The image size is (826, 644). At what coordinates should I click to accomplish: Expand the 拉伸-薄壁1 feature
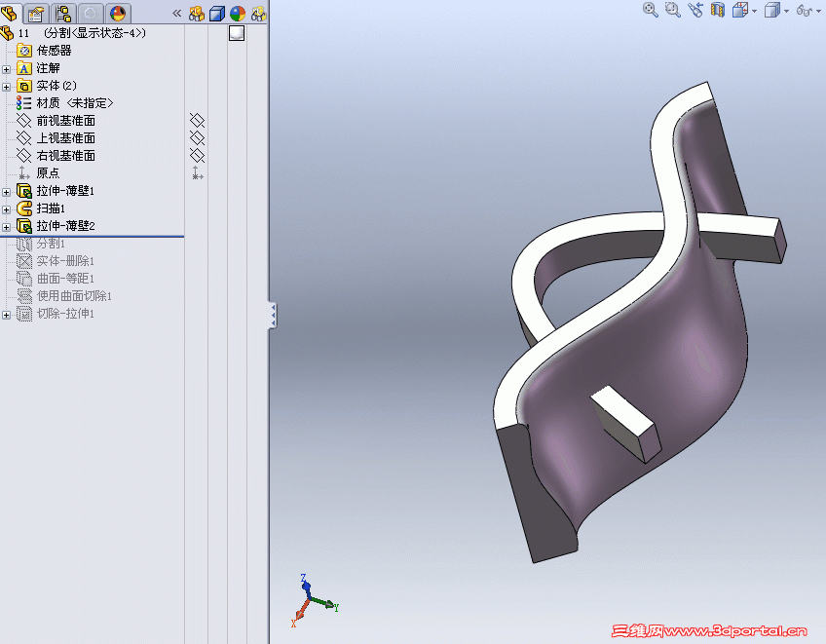(6, 192)
